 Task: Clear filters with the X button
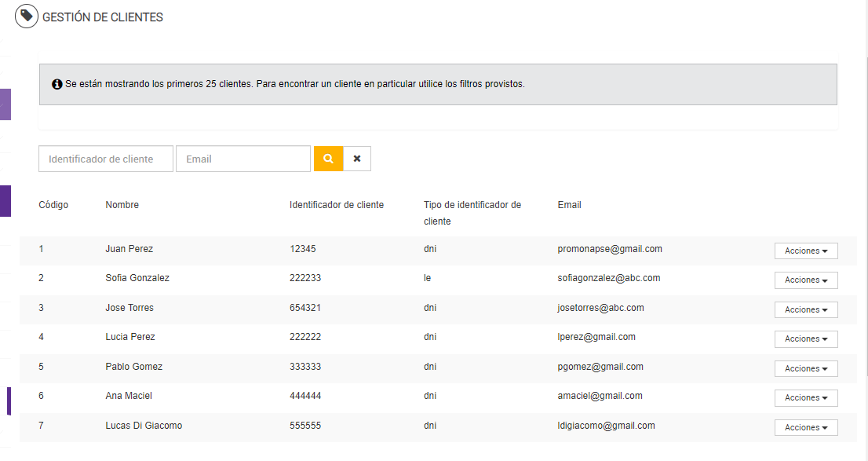pyautogui.click(x=357, y=159)
